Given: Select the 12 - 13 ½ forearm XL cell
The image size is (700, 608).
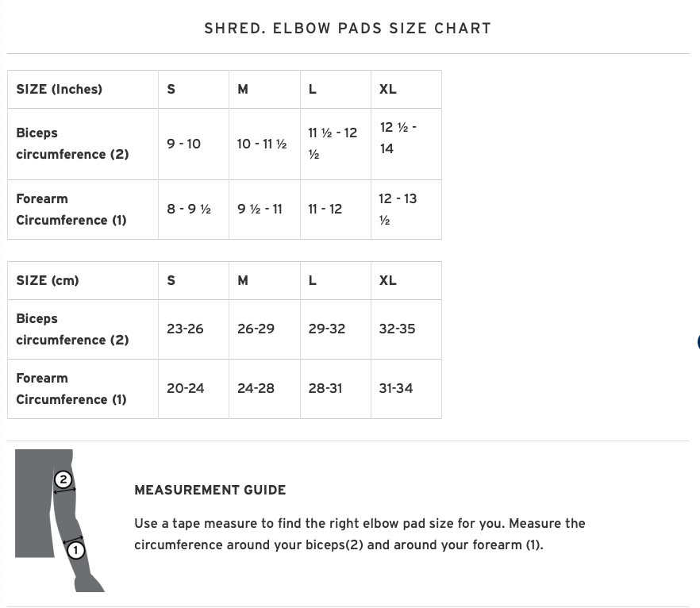Looking at the screenshot, I should pyautogui.click(x=398, y=209).
